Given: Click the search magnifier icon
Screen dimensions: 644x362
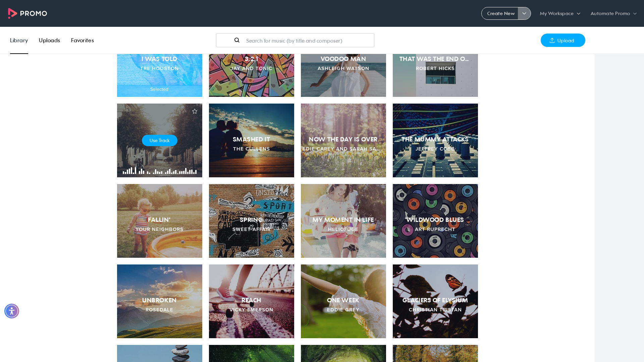Looking at the screenshot, I should tap(237, 40).
